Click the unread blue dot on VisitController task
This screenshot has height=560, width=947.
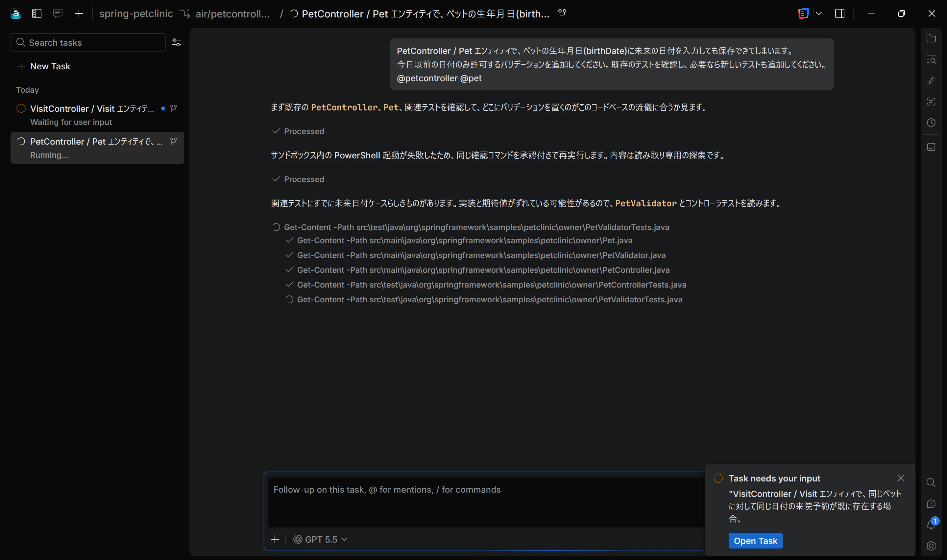click(163, 108)
